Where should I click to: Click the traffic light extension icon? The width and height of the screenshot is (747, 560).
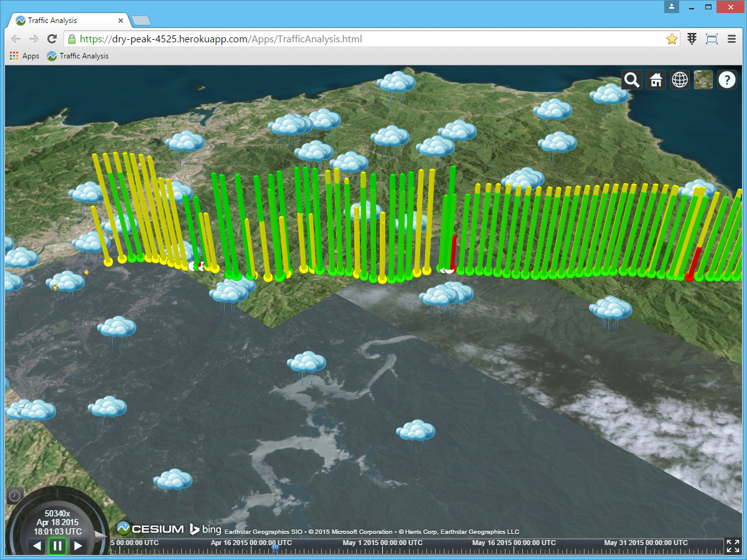coord(692,39)
